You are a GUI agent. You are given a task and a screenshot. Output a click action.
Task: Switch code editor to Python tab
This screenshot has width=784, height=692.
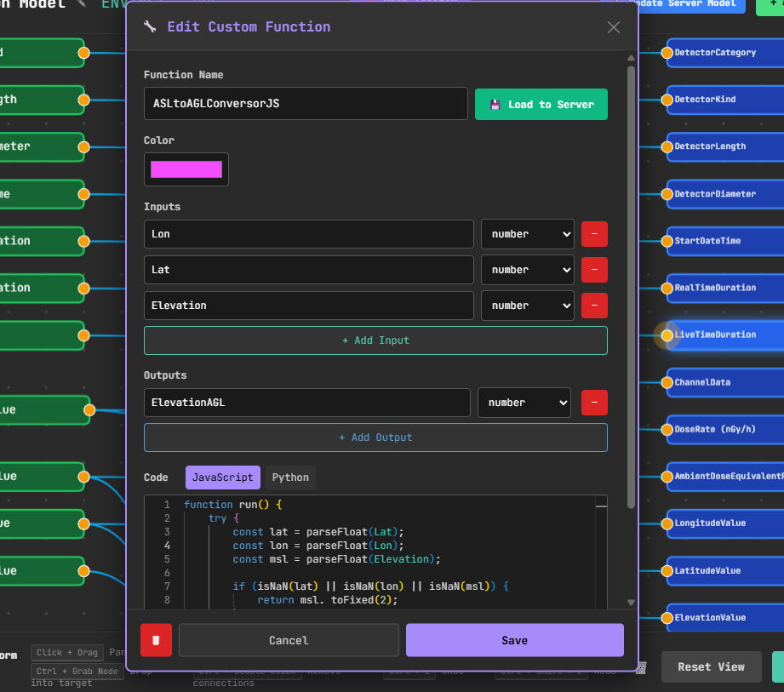(x=290, y=478)
